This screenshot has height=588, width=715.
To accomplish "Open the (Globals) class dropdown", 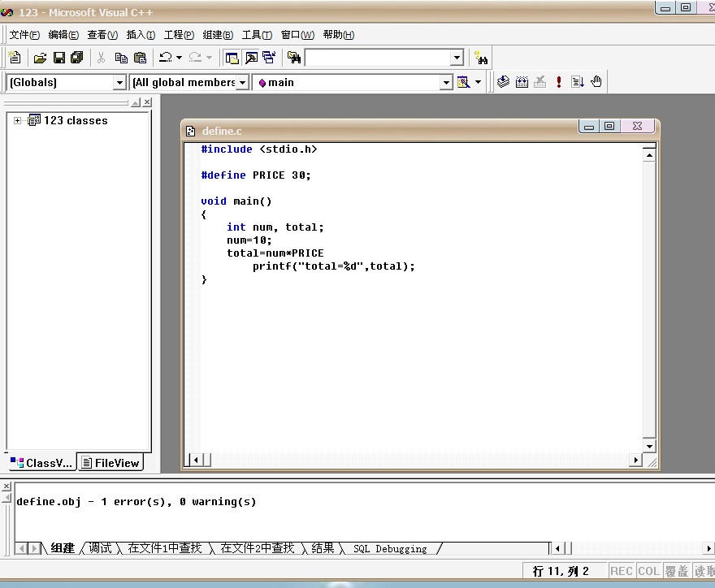I will [x=119, y=83].
